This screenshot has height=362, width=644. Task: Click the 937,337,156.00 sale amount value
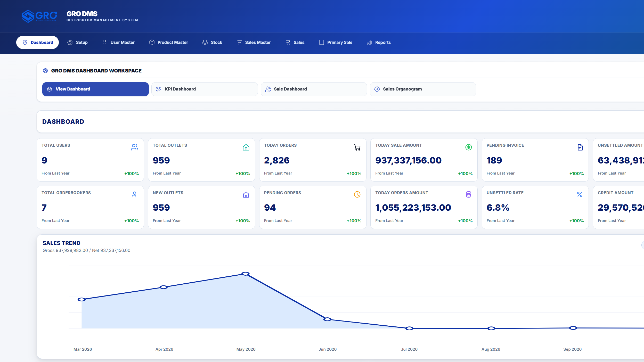[x=408, y=160]
